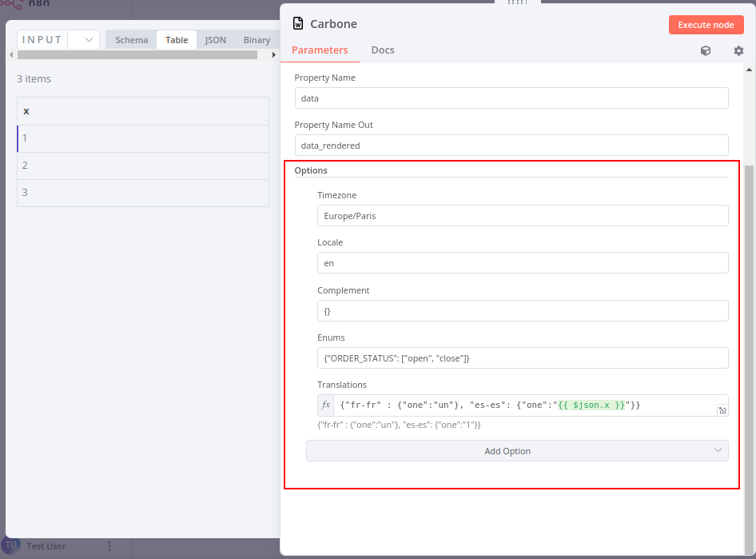This screenshot has width=756, height=559.
Task: Click the Translations evaluated result text
Action: (x=399, y=425)
